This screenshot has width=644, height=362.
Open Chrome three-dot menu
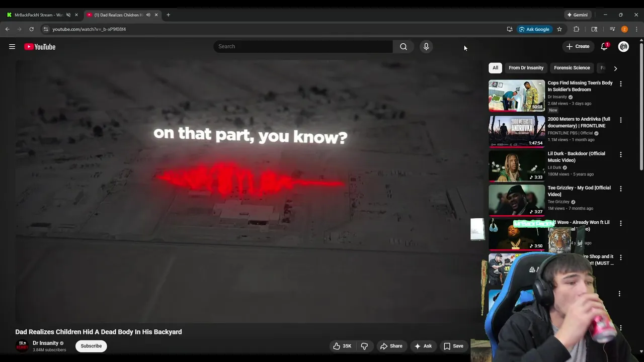coord(636,29)
